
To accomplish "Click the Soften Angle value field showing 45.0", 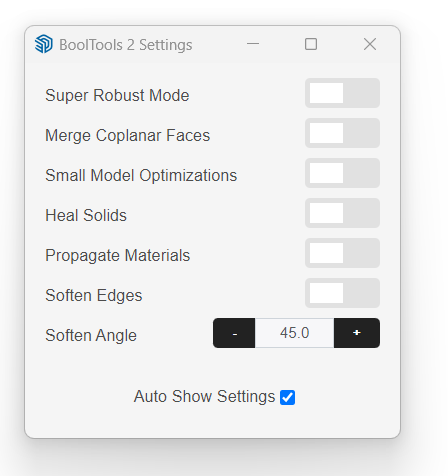I will point(295,333).
